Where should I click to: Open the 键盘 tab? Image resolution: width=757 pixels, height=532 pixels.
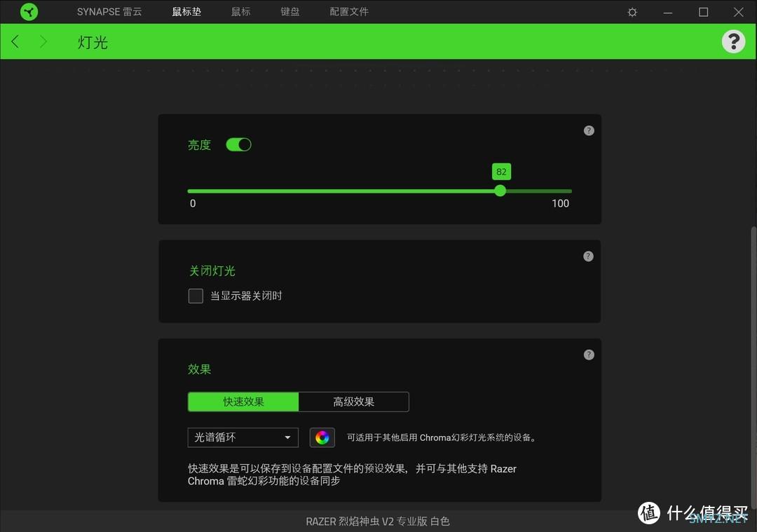click(x=290, y=12)
